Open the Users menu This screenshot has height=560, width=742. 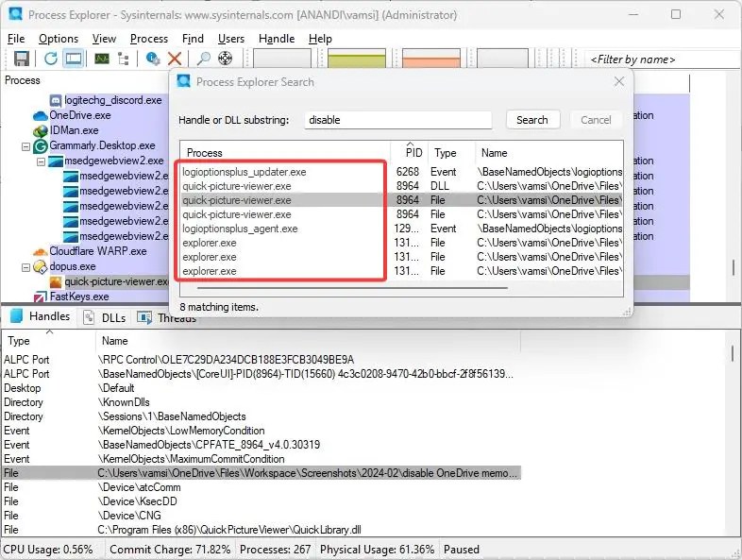point(231,39)
